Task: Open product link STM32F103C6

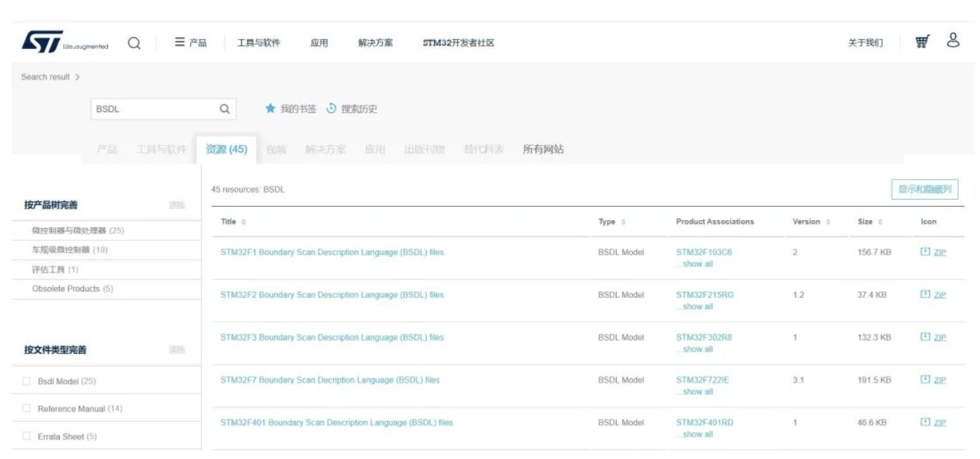Action: [704, 252]
